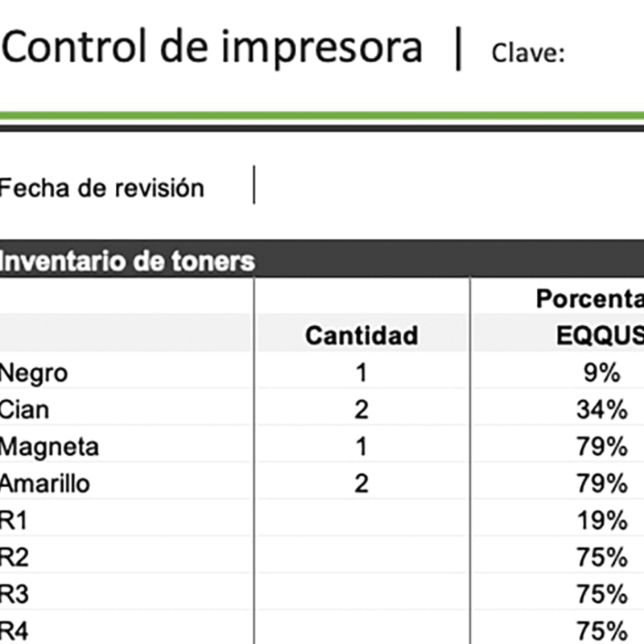Select the "R3" row label
Image resolution: width=644 pixels, height=644 pixels.
coord(14,595)
